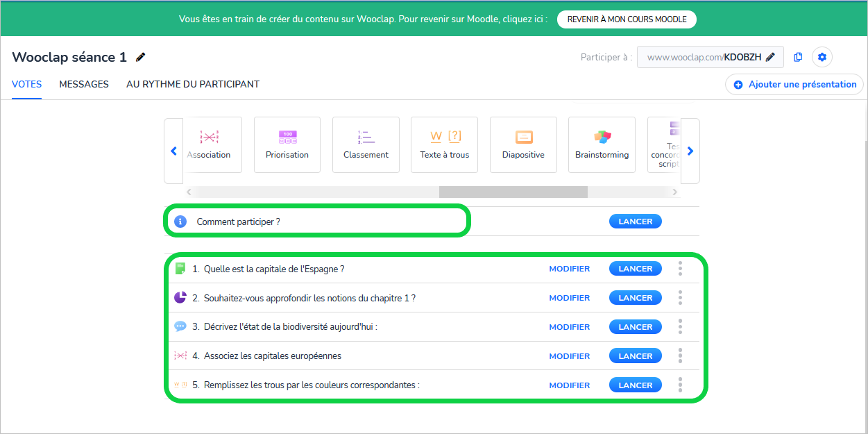
Task: Modify question 5 about couleurs
Action: point(570,385)
